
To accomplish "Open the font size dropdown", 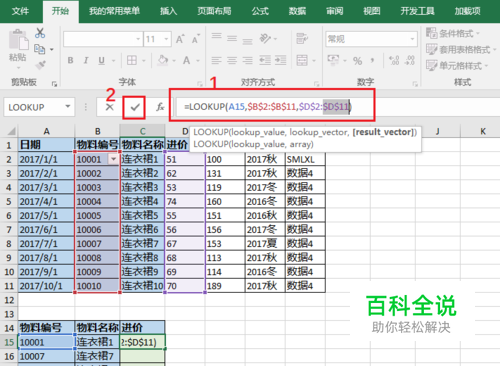I will pyautogui.click(x=166, y=39).
